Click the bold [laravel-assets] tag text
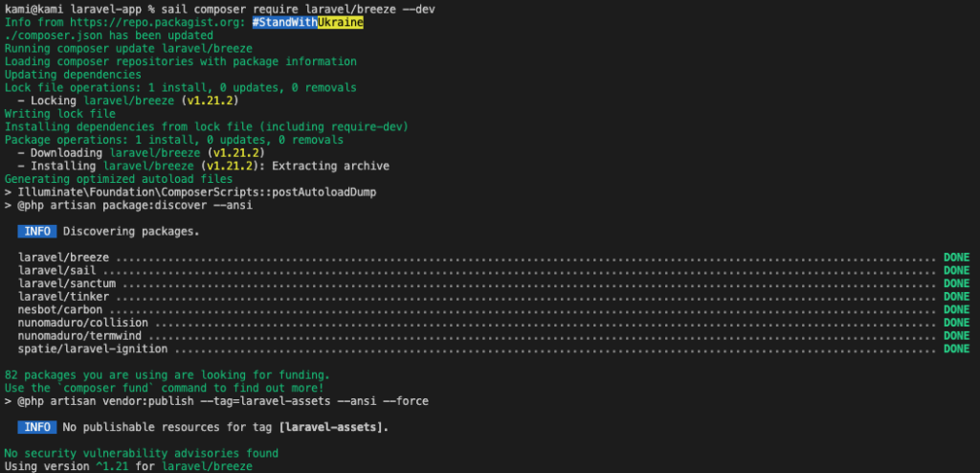The width and height of the screenshot is (980, 473). pos(333,427)
